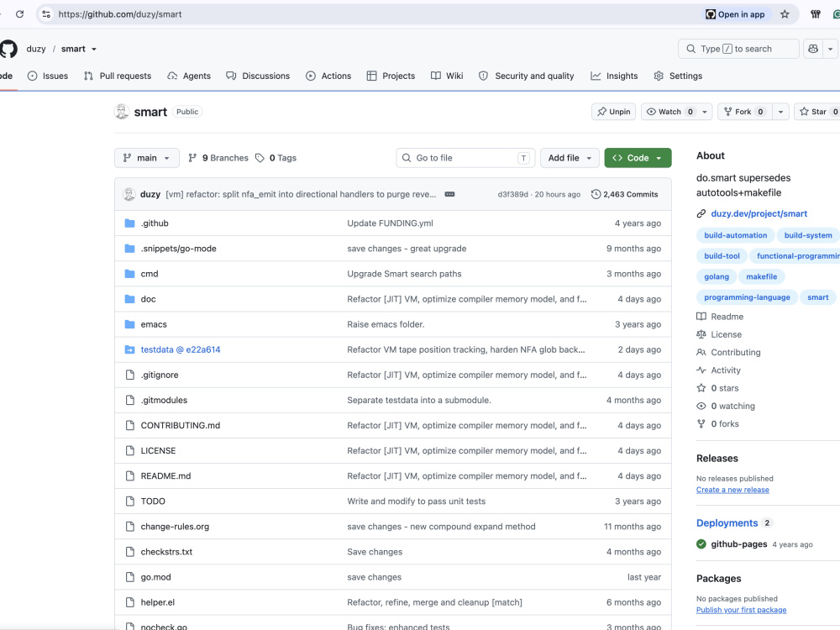Open the duzy.dev/project/smart website link
Screen dimensions: 840x630
click(759, 213)
